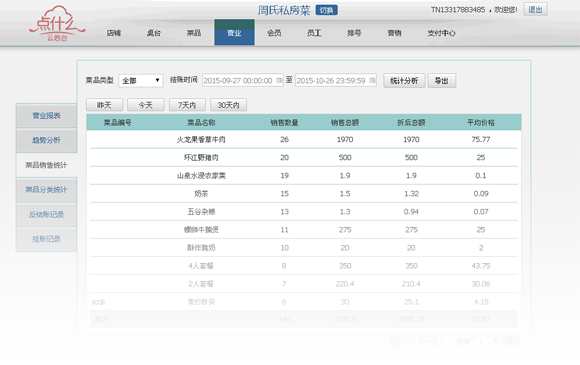Select the 4人套餐 dish name
Viewport: 580px width, 365px height.
(201, 266)
